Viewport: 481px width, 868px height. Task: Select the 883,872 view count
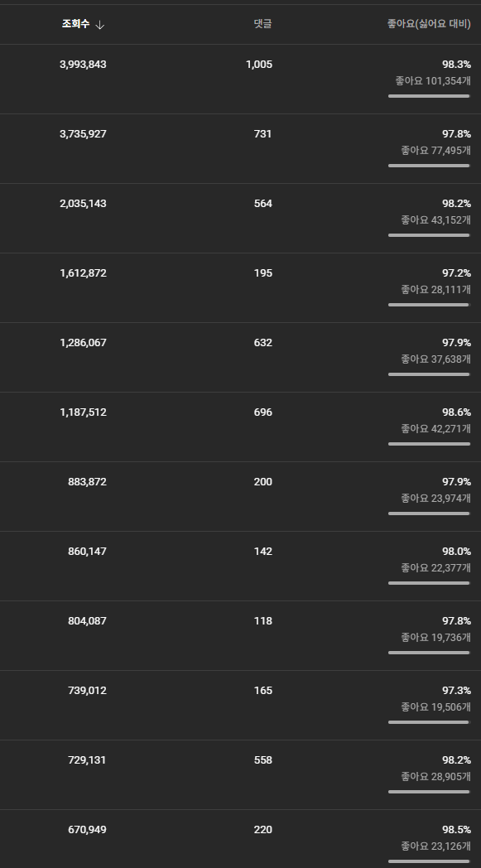pyautogui.click(x=88, y=482)
